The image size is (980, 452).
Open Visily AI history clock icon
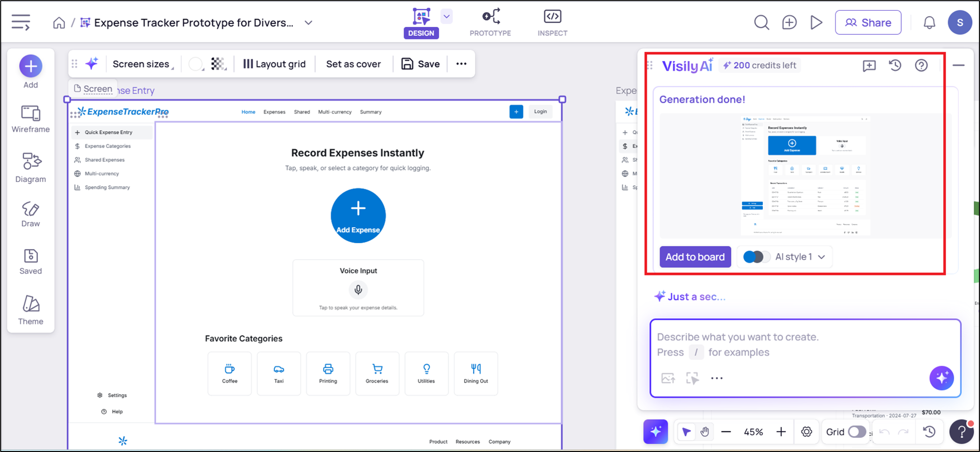[895, 66]
